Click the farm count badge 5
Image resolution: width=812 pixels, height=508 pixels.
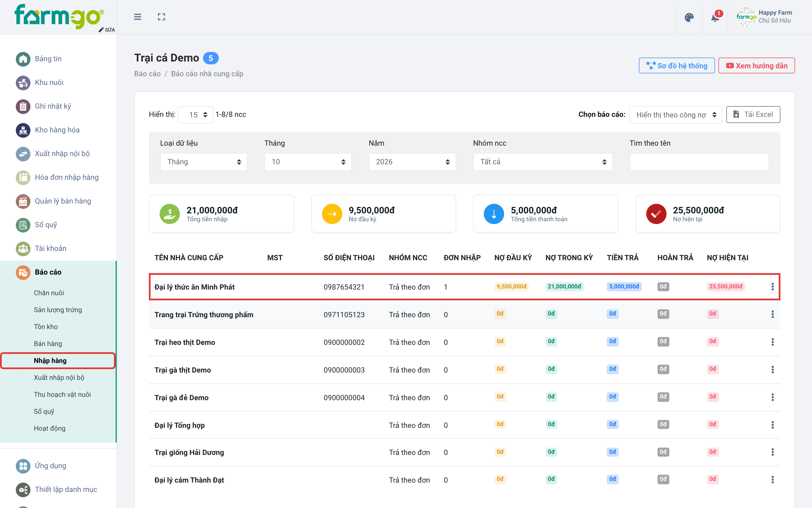211,58
